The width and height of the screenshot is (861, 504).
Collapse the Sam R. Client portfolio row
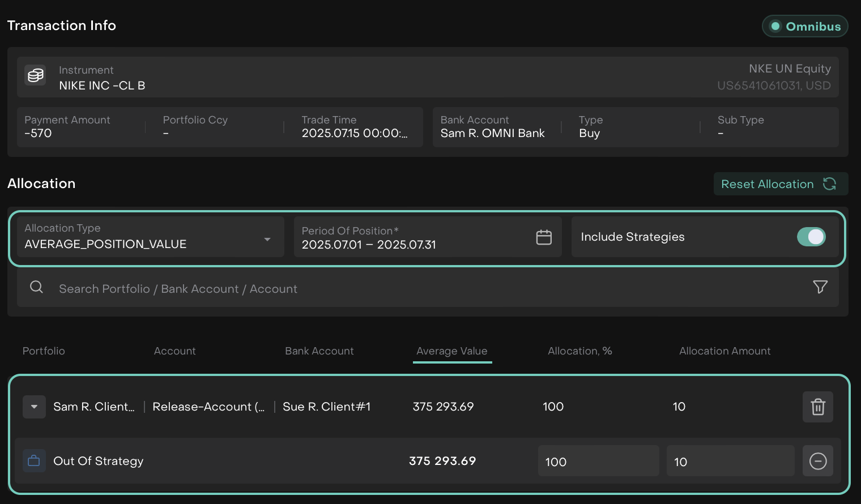tap(34, 407)
